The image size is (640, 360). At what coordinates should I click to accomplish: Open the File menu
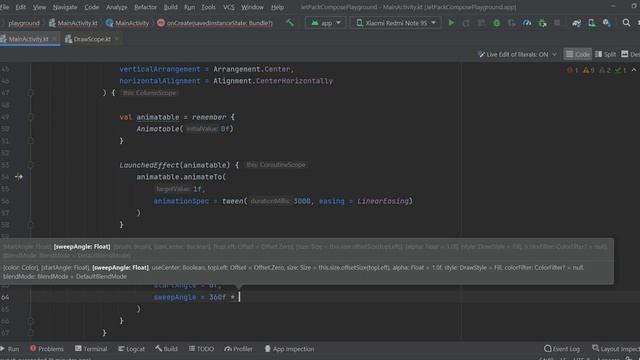[4, 7]
